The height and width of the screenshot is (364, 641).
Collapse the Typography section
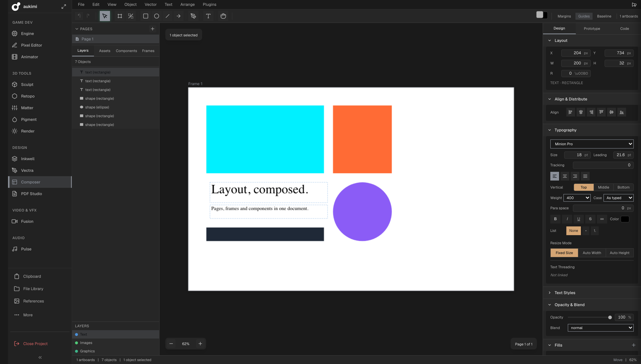[549, 130]
